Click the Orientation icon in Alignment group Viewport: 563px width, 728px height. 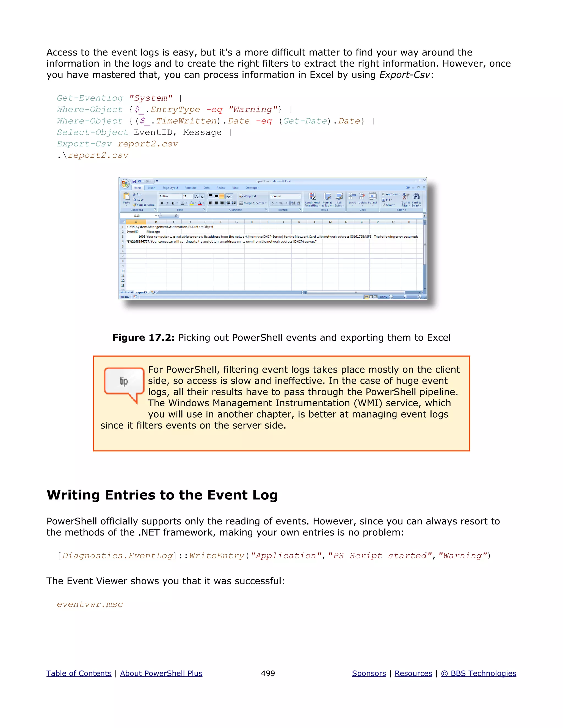point(229,196)
